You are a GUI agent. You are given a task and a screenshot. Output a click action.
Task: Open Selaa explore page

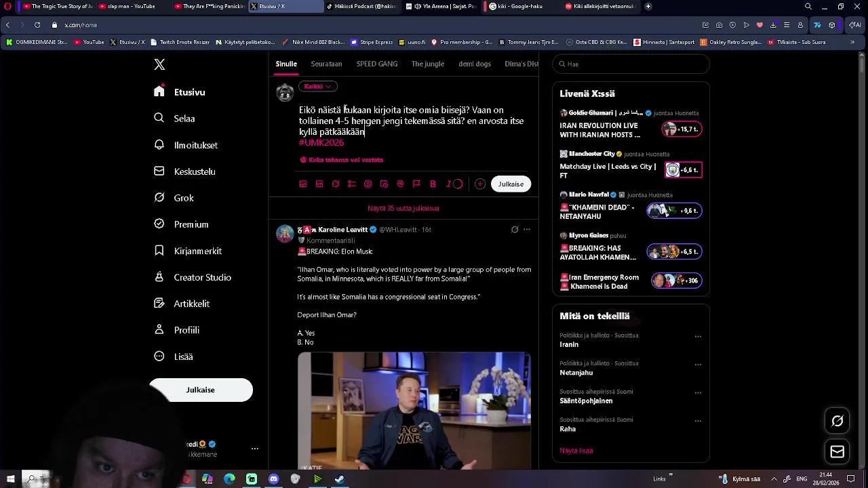click(x=175, y=118)
